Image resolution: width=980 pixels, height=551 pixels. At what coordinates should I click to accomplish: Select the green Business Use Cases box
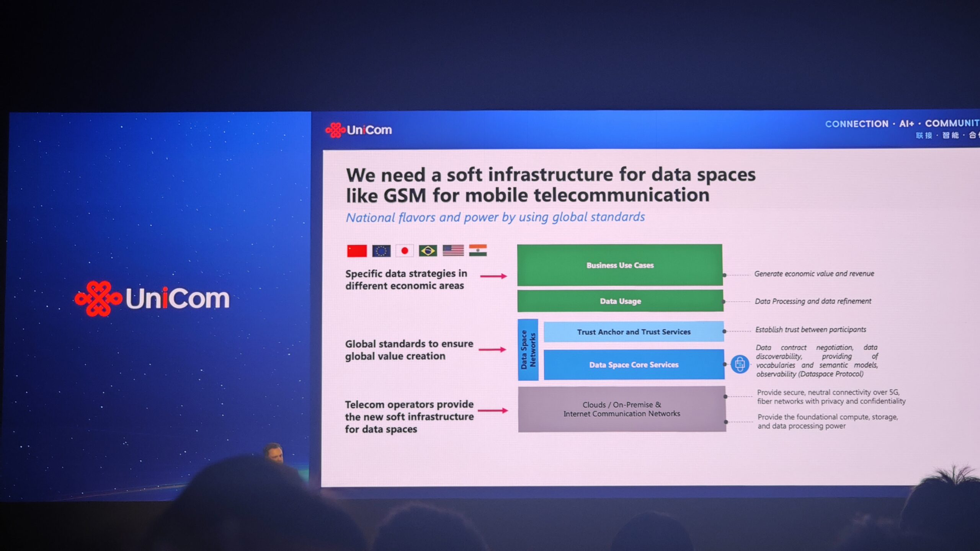coord(620,265)
